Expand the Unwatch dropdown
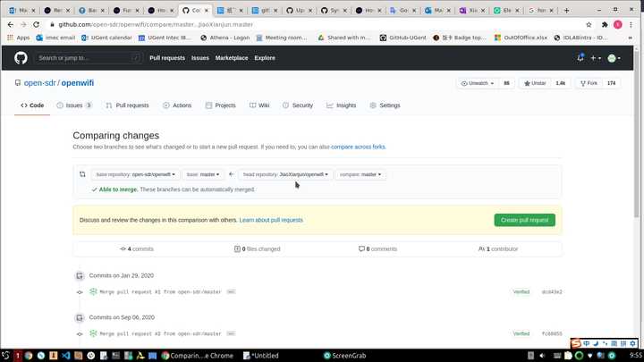 (478, 83)
